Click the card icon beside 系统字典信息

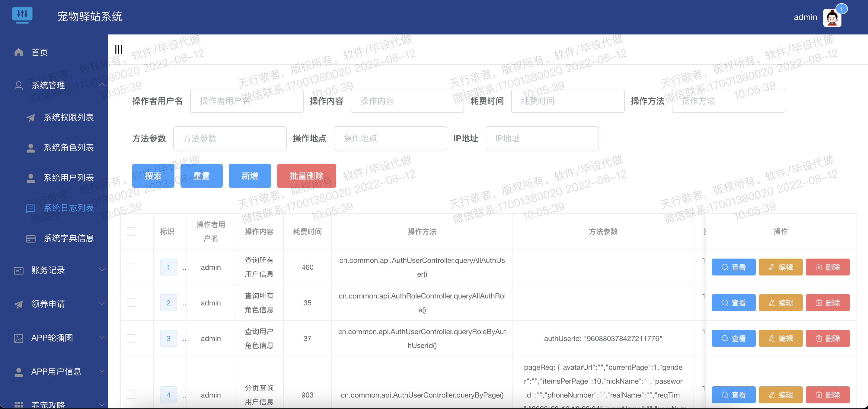[x=31, y=239]
